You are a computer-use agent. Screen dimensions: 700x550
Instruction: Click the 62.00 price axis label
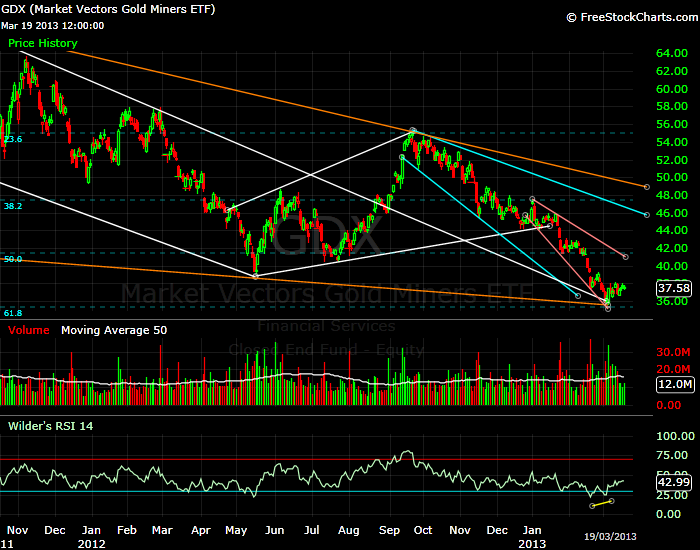(x=672, y=71)
